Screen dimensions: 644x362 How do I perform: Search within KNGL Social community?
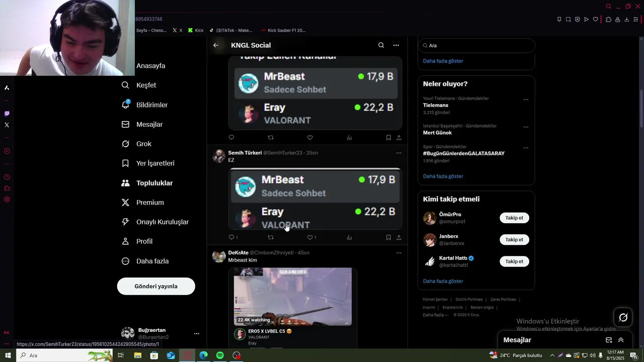pyautogui.click(x=381, y=45)
